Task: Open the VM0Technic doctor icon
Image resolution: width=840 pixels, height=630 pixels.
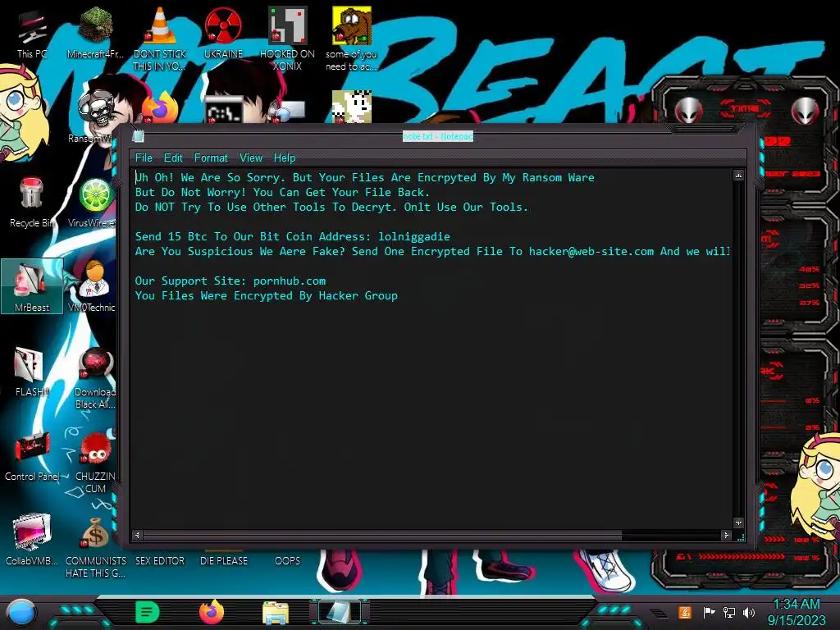Action: [94, 286]
